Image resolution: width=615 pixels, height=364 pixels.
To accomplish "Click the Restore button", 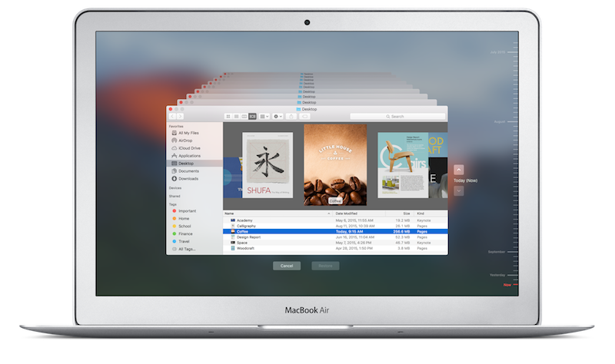I will [325, 266].
